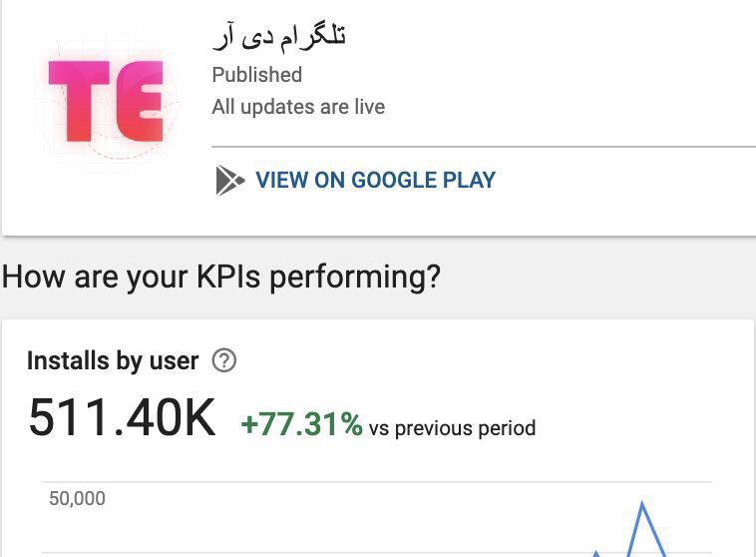Screen dimensions: 756x557
Task: Click the Published status text
Action: click(x=256, y=75)
